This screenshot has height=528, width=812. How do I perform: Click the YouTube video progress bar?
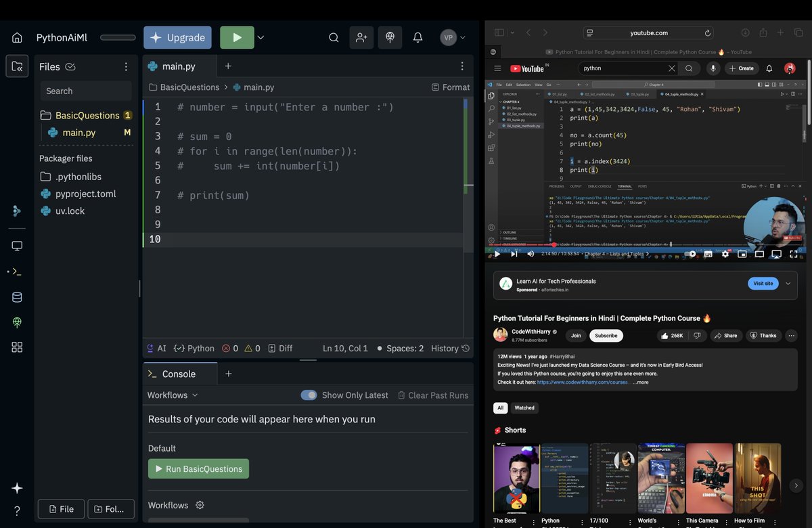pos(646,244)
